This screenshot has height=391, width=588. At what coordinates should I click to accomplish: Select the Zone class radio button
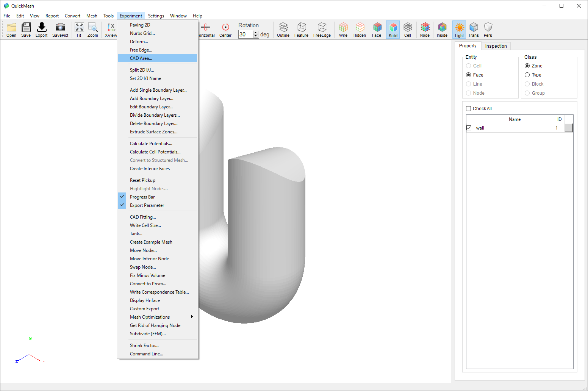(x=527, y=66)
